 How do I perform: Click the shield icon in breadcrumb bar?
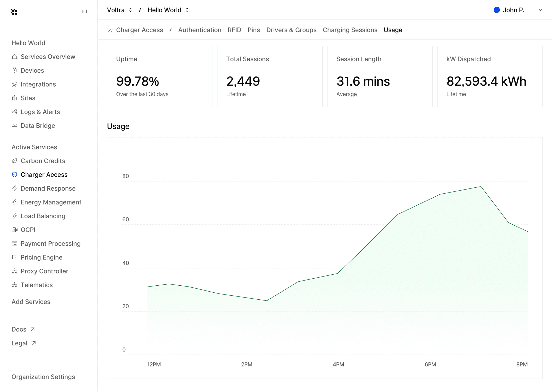[x=110, y=30]
